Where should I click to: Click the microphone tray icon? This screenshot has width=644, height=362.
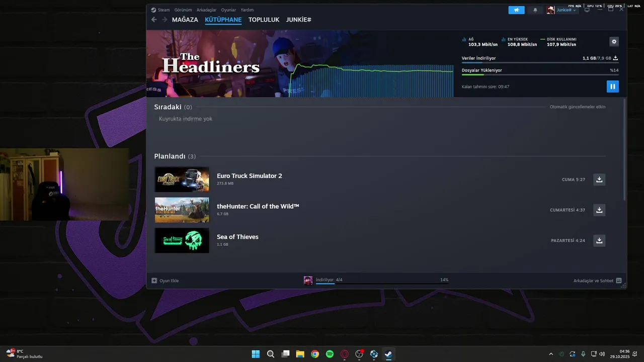click(x=583, y=354)
